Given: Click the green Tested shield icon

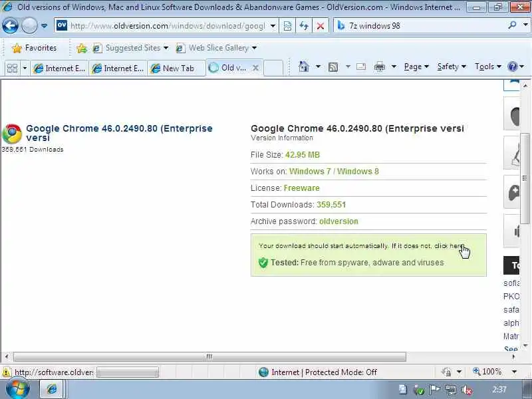Looking at the screenshot, I should (263, 263).
